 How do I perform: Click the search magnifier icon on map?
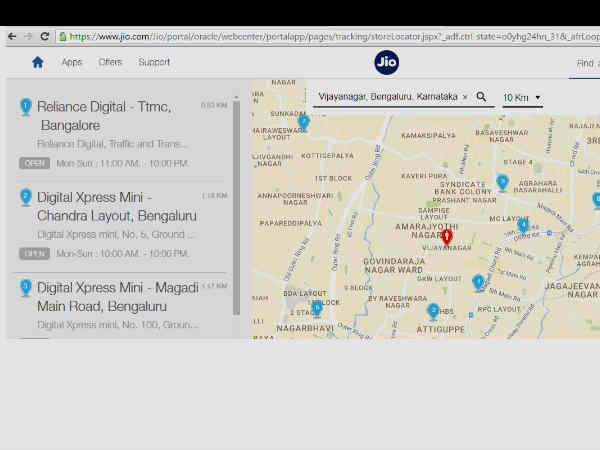(481, 97)
